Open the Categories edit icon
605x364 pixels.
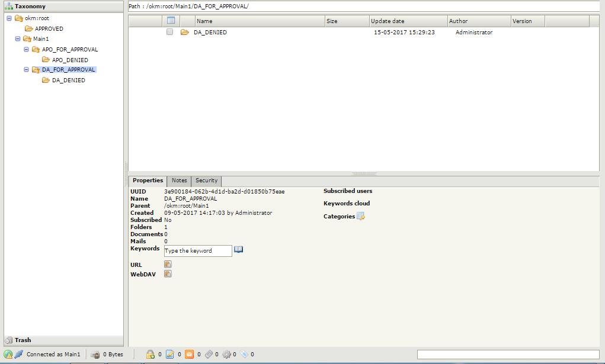point(361,217)
